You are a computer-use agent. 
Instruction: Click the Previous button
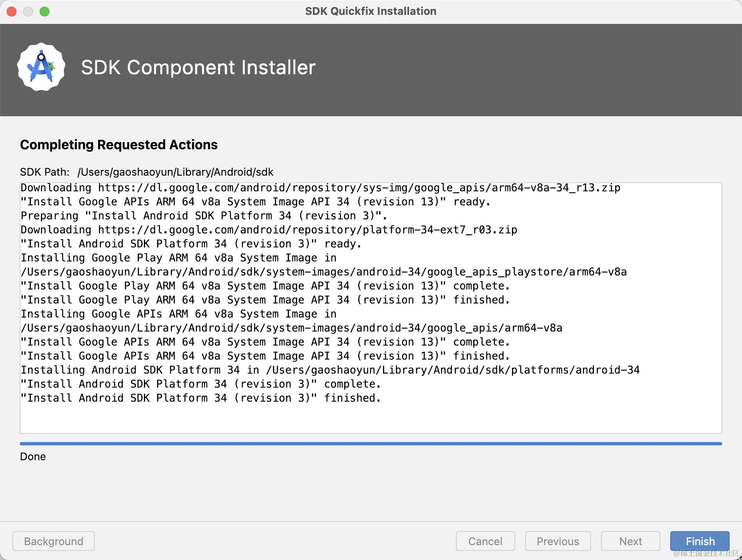[558, 541]
